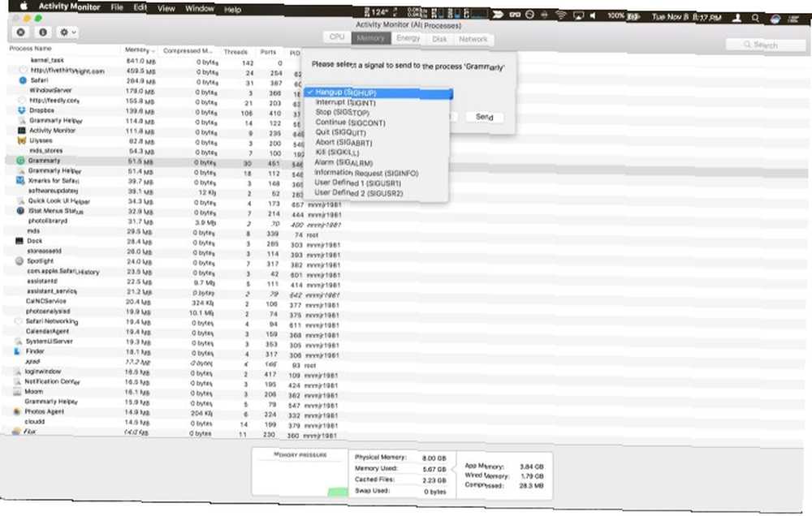Sort by Threads column header
The image size is (812, 516).
[x=235, y=52]
